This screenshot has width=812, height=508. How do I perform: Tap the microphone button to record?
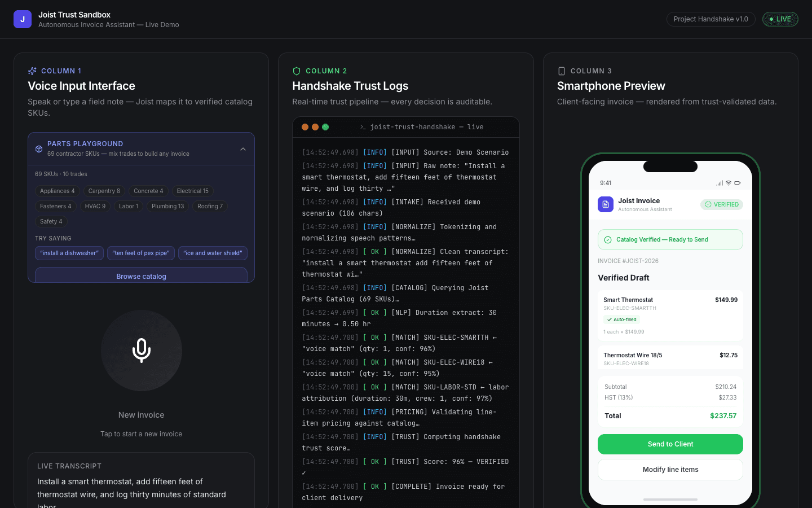142,351
